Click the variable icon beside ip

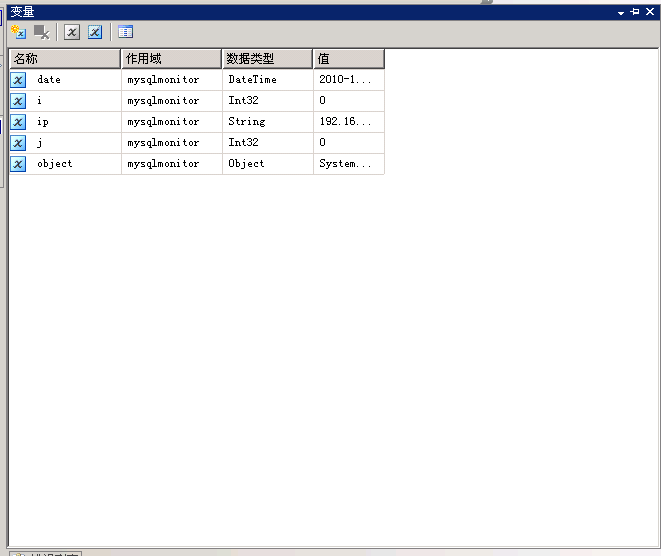[x=18, y=122]
